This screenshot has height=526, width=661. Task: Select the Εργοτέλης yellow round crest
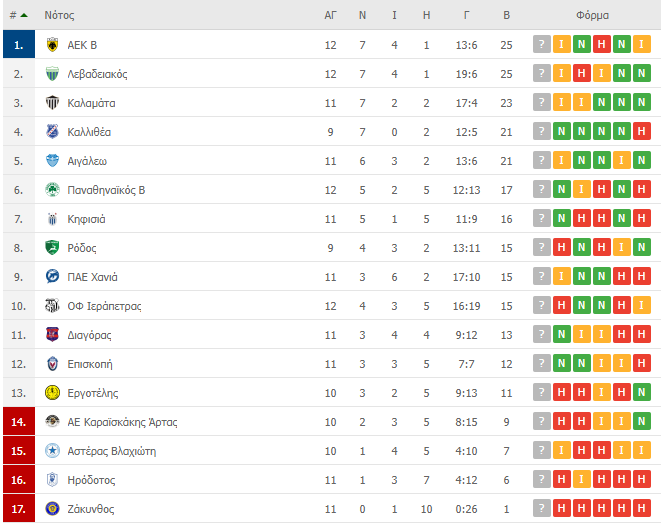pos(52,392)
